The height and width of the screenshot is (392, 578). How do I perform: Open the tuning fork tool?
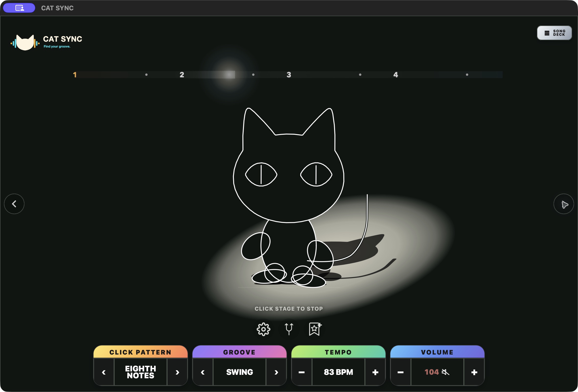click(x=289, y=329)
